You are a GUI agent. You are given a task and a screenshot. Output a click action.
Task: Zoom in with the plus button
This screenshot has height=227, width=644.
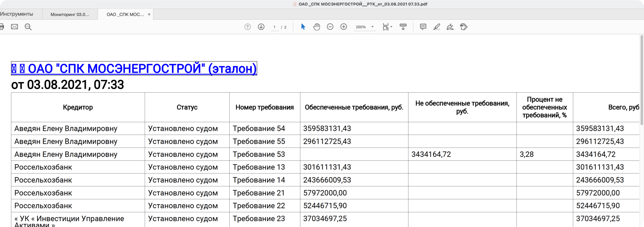coord(344,27)
